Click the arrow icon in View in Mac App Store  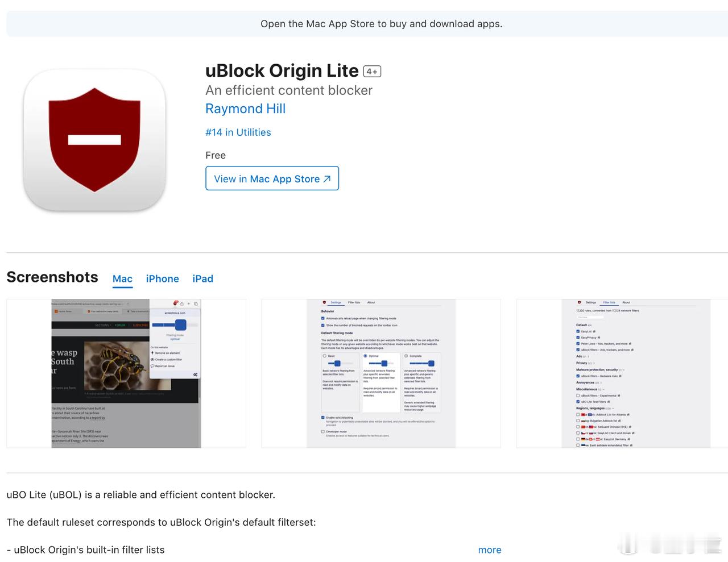(327, 179)
